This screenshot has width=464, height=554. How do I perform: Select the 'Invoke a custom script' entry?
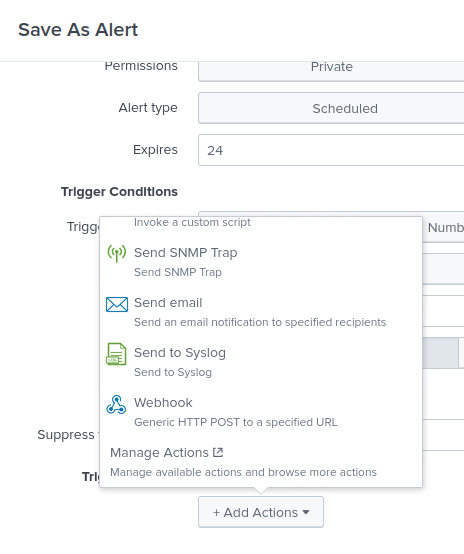click(x=192, y=222)
